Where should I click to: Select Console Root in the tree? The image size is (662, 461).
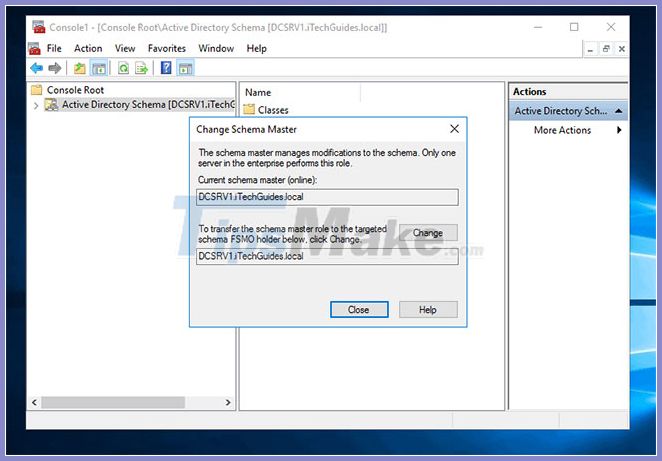75,90
